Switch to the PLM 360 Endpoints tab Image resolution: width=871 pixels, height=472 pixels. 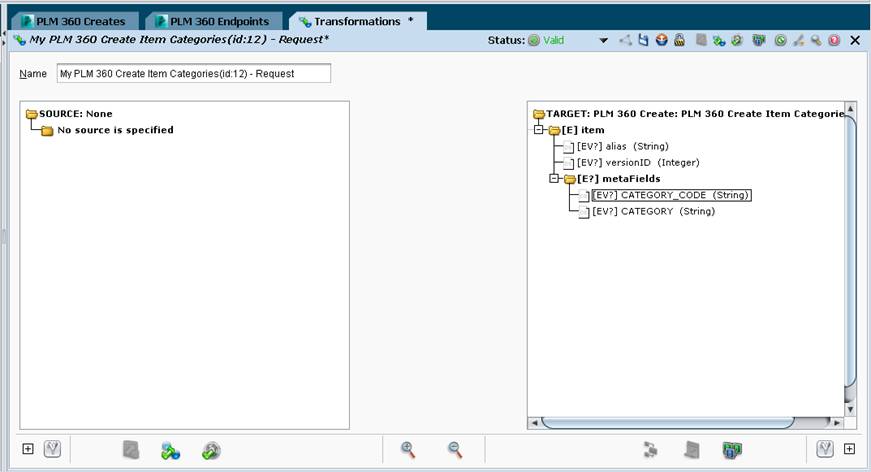click(213, 21)
